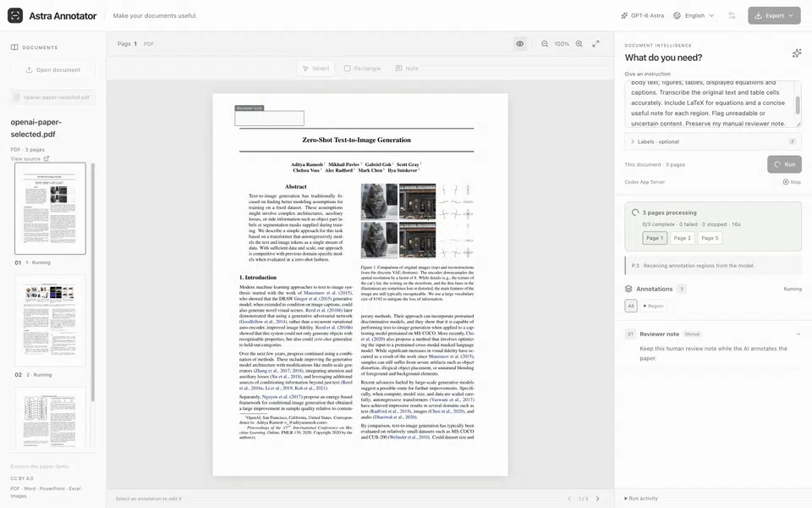Click the zoom in magnifier icon
This screenshot has width=812, height=508.
(579, 44)
